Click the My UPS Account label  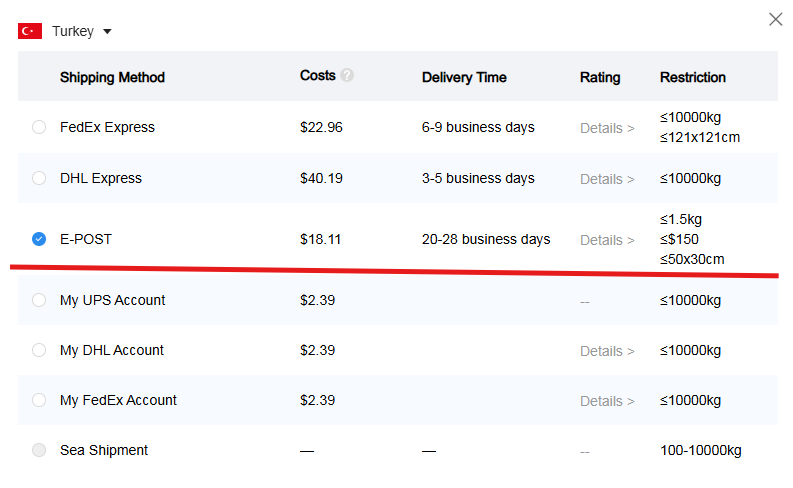pos(112,300)
